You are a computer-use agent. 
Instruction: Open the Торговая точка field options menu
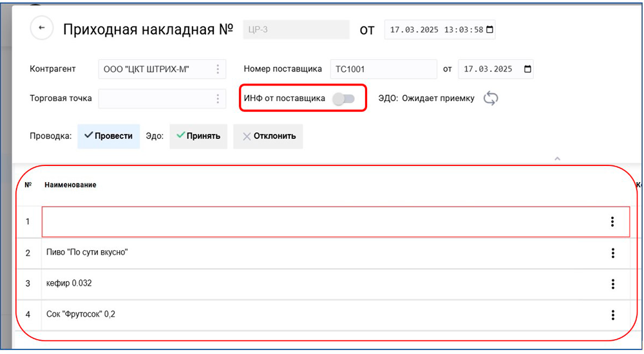218,99
